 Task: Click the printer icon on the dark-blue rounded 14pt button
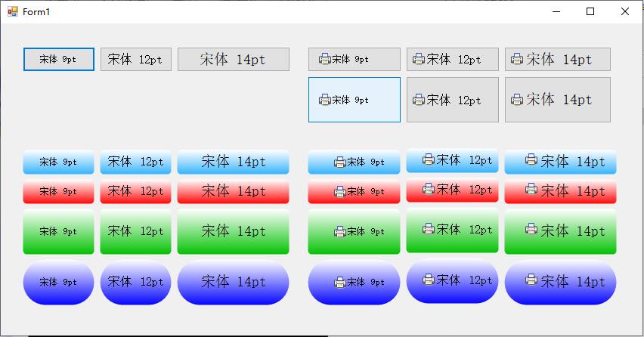(x=531, y=280)
